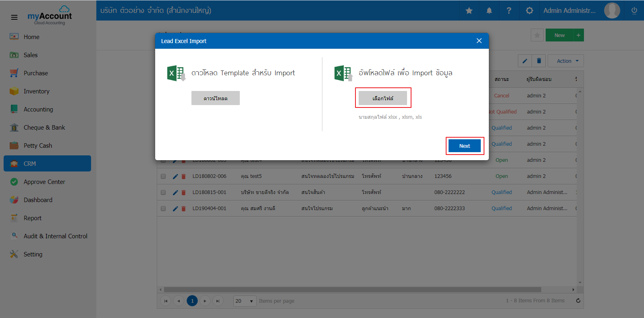Click horizontal scrollbar right arrow

(573, 289)
